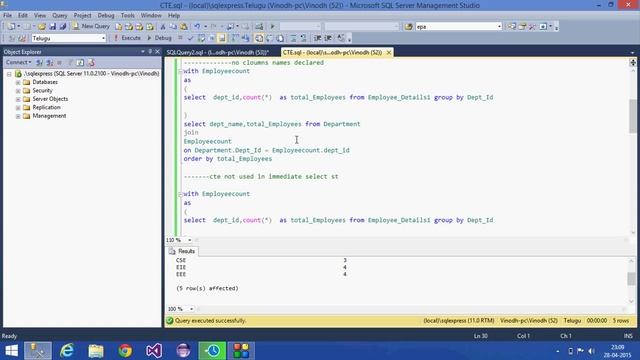
Task: Expand the Databases folder node
Action: (18, 82)
